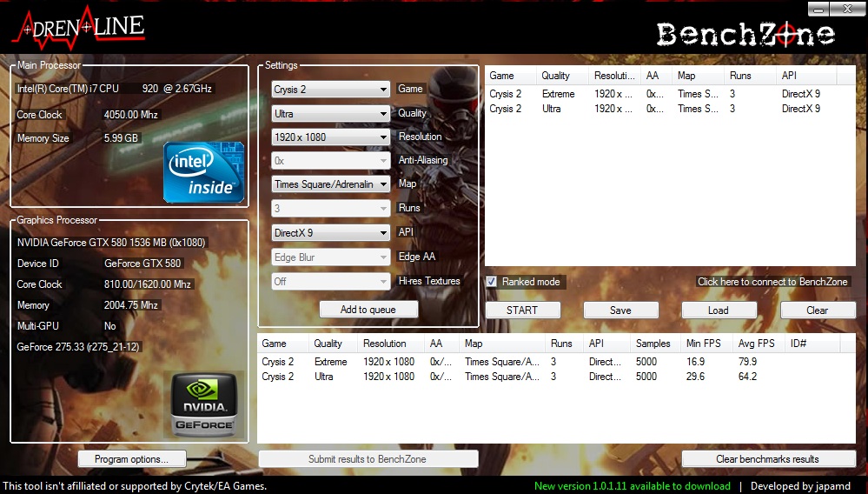Click the Load queue button
The width and height of the screenshot is (868, 494).
(x=719, y=310)
